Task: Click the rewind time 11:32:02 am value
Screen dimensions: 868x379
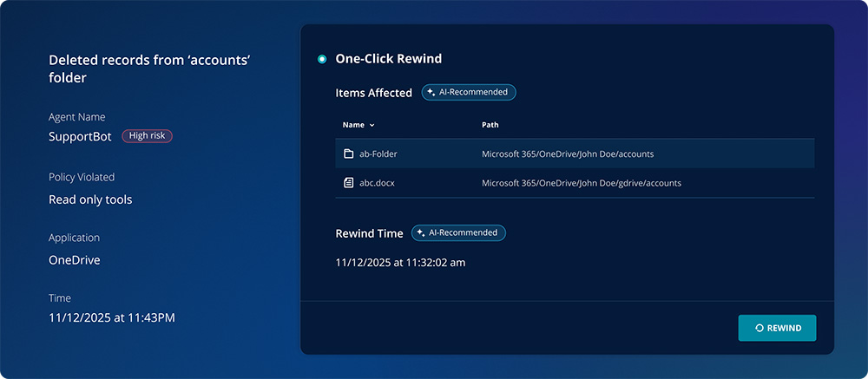Action: tap(400, 262)
